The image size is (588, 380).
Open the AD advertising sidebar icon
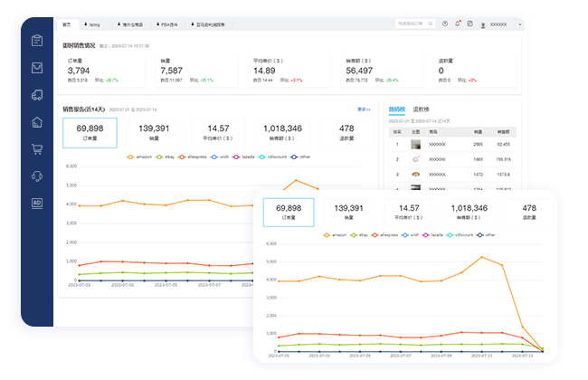37,203
